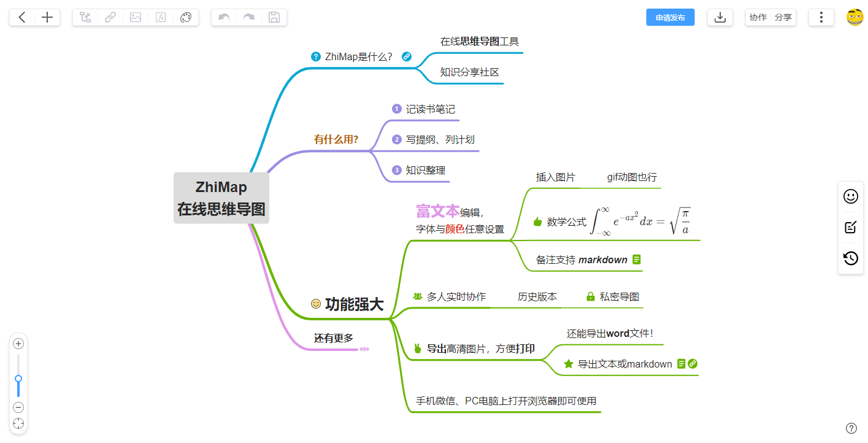Click the new mind map plus button
Image resolution: width=868 pixels, height=443 pixels.
click(47, 17)
